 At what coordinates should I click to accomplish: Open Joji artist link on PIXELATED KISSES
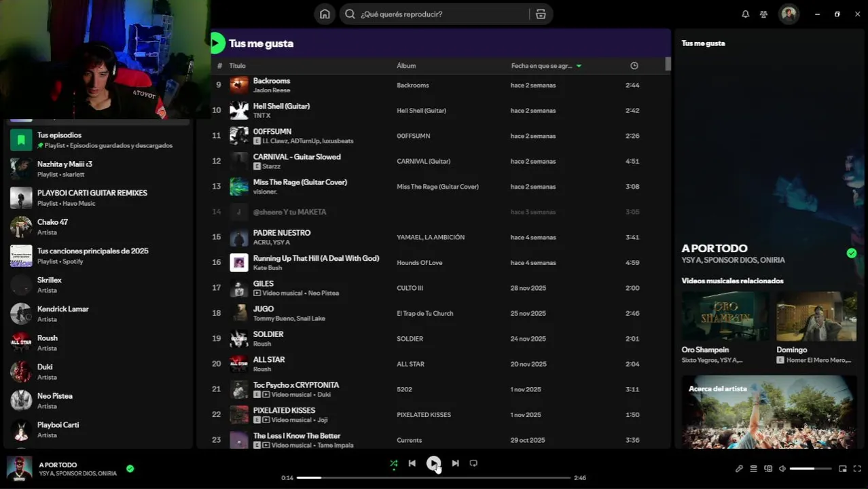tap(322, 420)
